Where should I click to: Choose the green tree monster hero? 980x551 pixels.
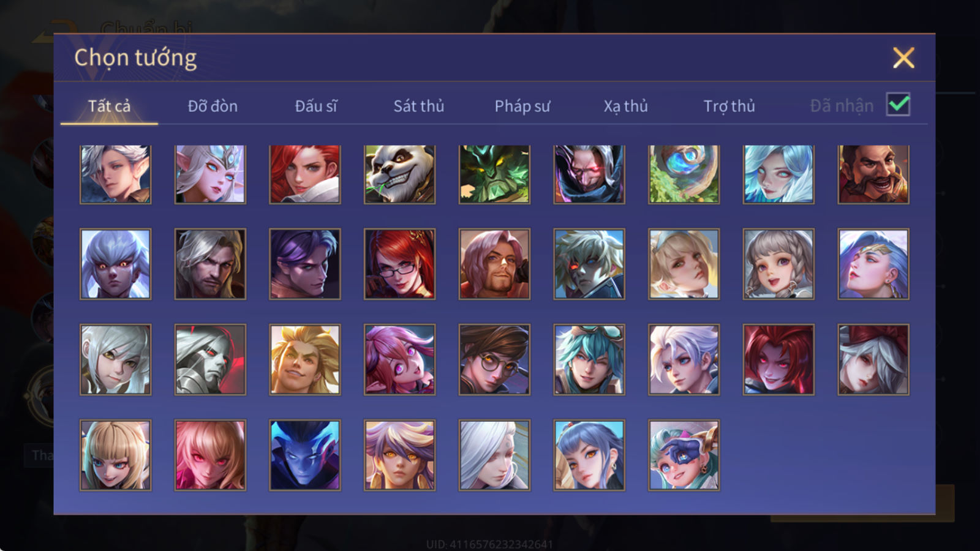click(494, 174)
